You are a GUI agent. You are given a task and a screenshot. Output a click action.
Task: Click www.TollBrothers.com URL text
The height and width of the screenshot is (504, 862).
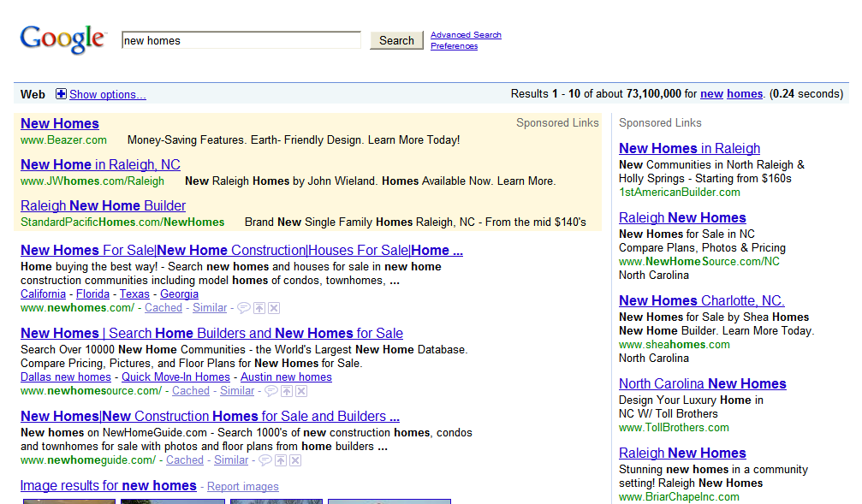coord(674,428)
